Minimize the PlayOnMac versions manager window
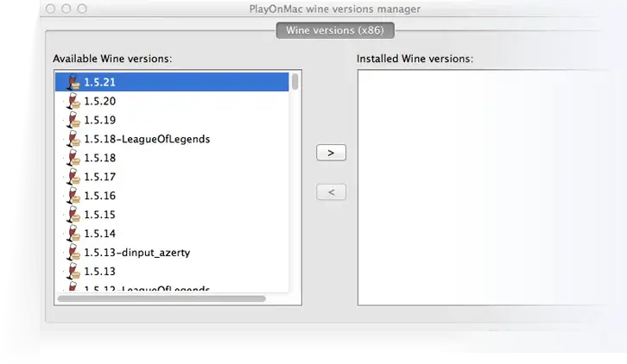 (66, 9)
